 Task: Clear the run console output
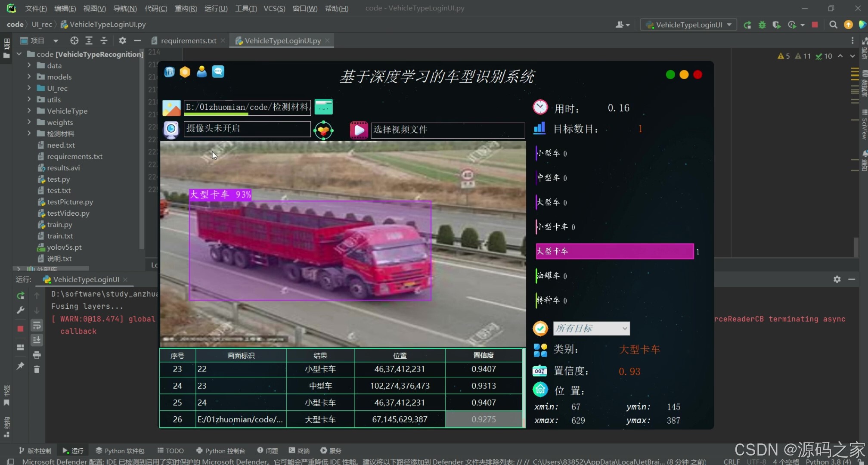click(x=37, y=369)
